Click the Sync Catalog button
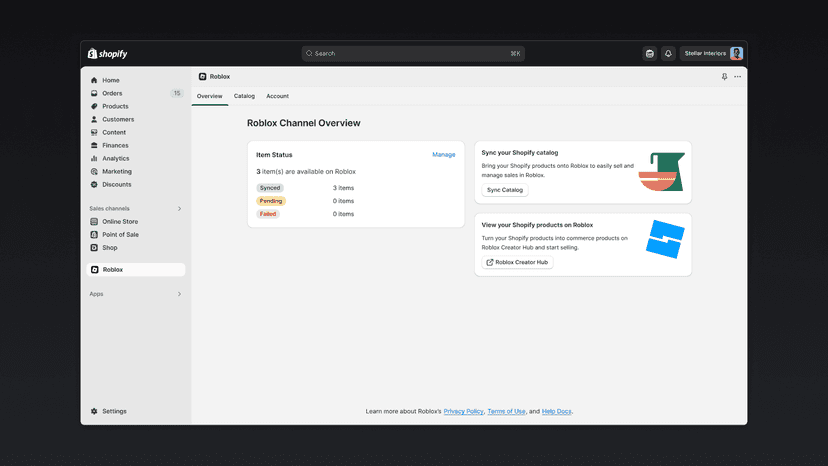Screen dimensions: 828x466 click(x=505, y=190)
